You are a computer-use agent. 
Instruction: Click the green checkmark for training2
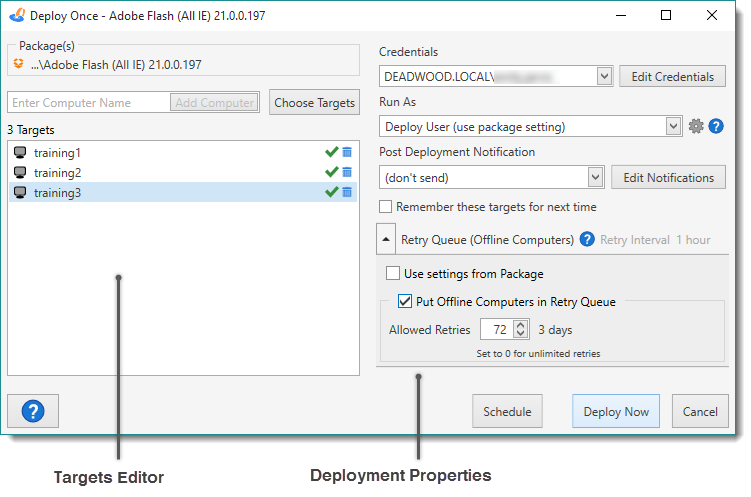331,172
